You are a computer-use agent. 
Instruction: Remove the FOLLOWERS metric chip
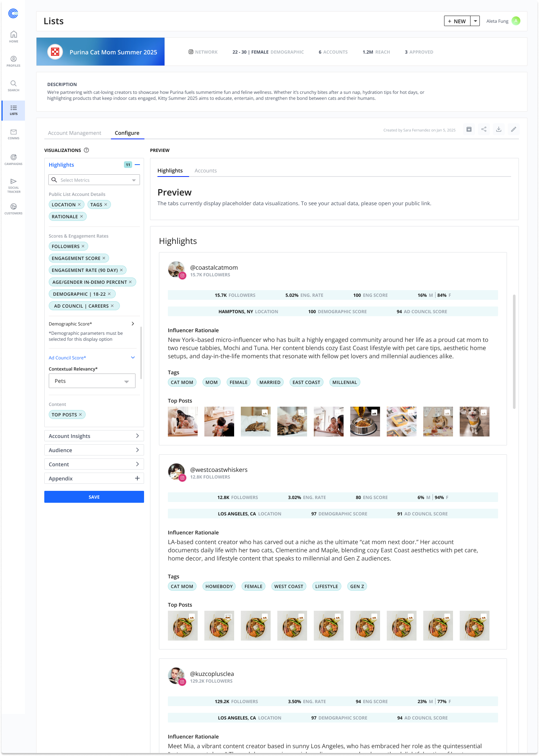click(x=83, y=246)
